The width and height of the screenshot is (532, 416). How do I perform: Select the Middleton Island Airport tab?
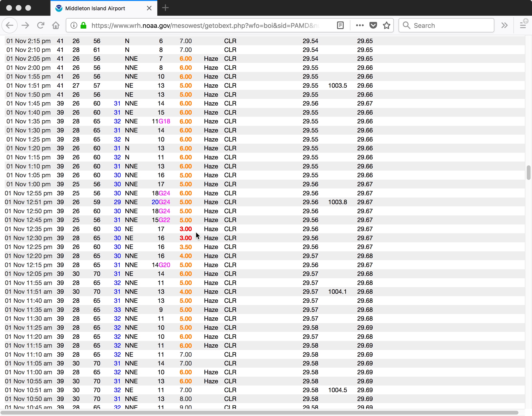[x=95, y=8]
